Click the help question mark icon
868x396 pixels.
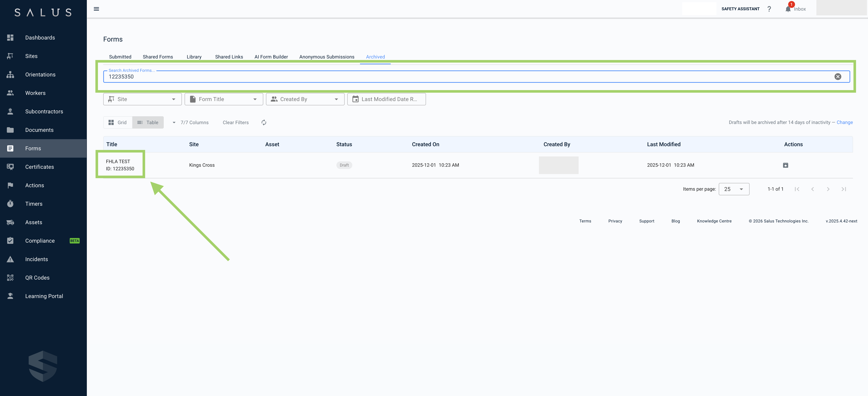769,9
